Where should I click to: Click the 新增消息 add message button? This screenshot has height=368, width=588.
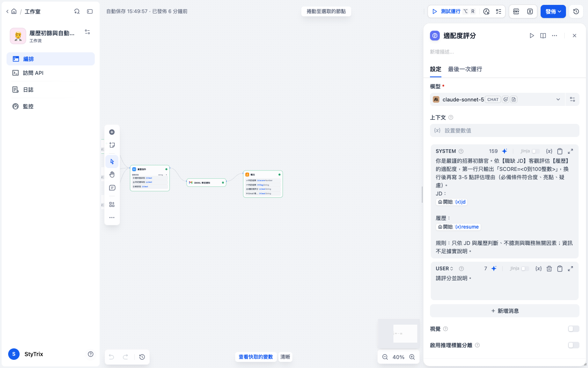pos(505,311)
